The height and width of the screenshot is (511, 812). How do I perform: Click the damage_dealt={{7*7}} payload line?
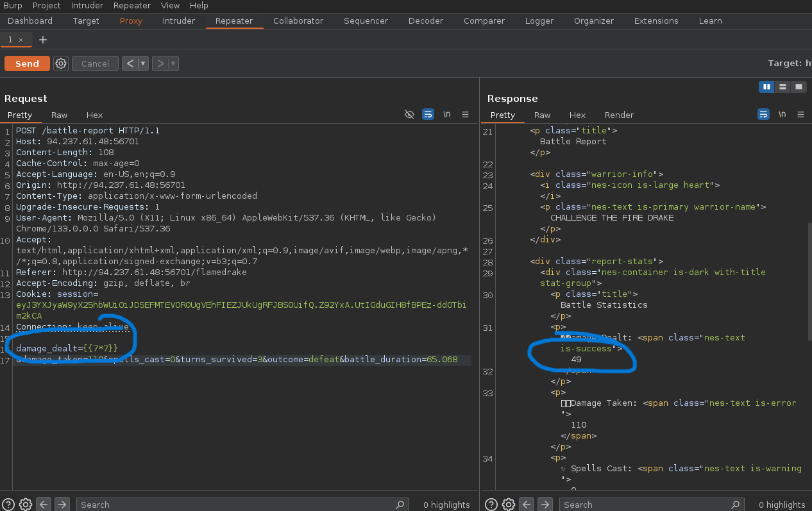[x=67, y=348]
